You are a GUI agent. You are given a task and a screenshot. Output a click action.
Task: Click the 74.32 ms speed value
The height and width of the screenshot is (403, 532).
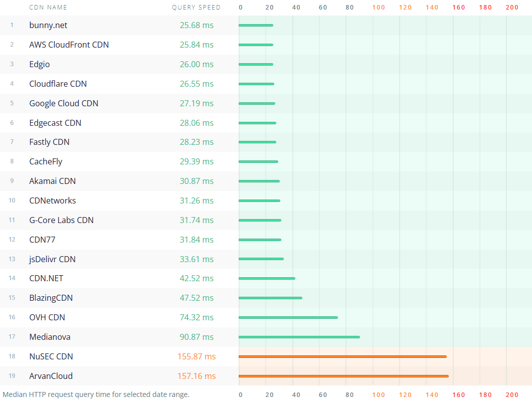click(x=197, y=317)
